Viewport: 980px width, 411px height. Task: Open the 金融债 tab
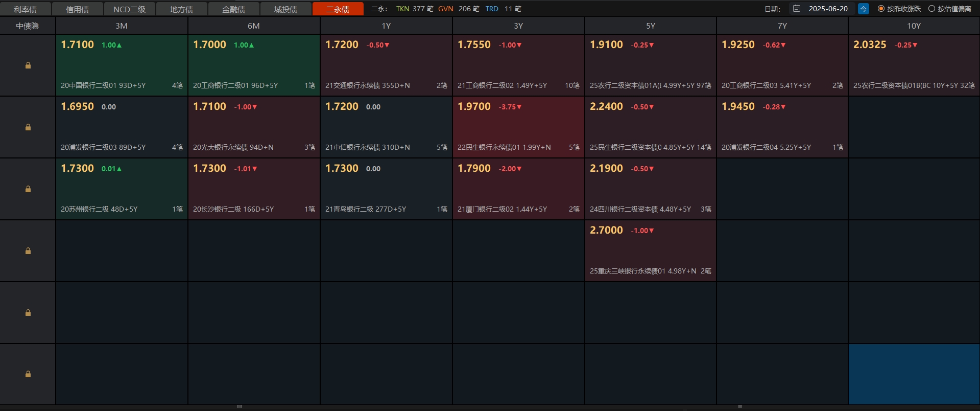(x=234, y=9)
